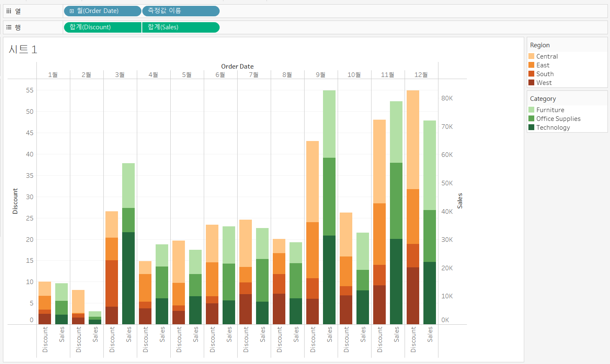Screen dimensions: 610x364
Task: Click the Sales label under 12월
Action: coord(430,335)
